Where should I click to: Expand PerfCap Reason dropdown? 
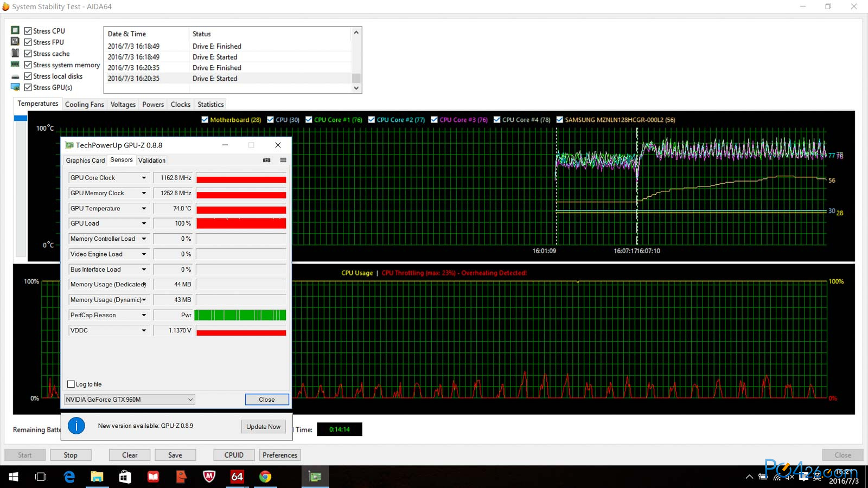pyautogui.click(x=144, y=315)
